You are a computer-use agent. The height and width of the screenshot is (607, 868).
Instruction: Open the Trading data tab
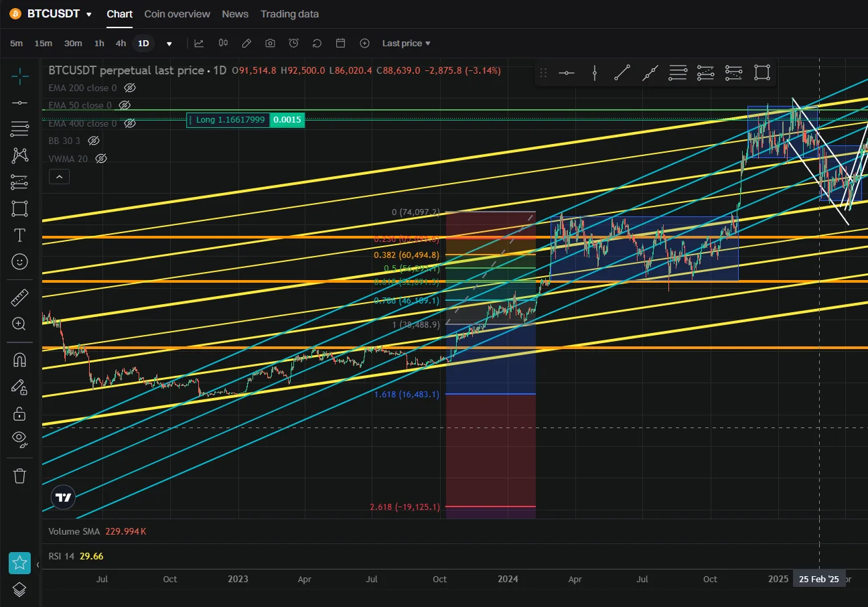pyautogui.click(x=290, y=14)
